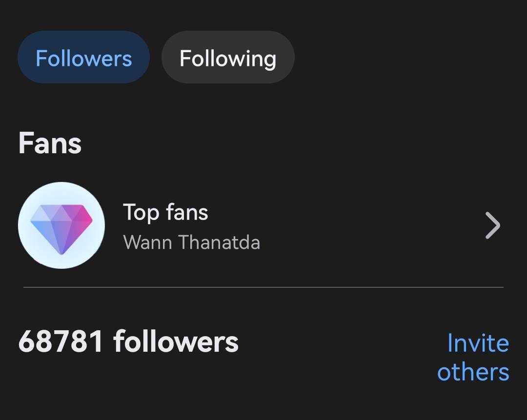Click the word "Invite" in blue
The width and height of the screenshot is (527, 420).
(478, 343)
